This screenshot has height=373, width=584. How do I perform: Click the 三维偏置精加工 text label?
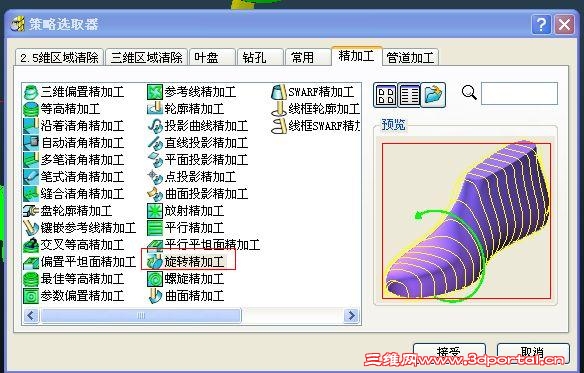pyautogui.click(x=82, y=92)
